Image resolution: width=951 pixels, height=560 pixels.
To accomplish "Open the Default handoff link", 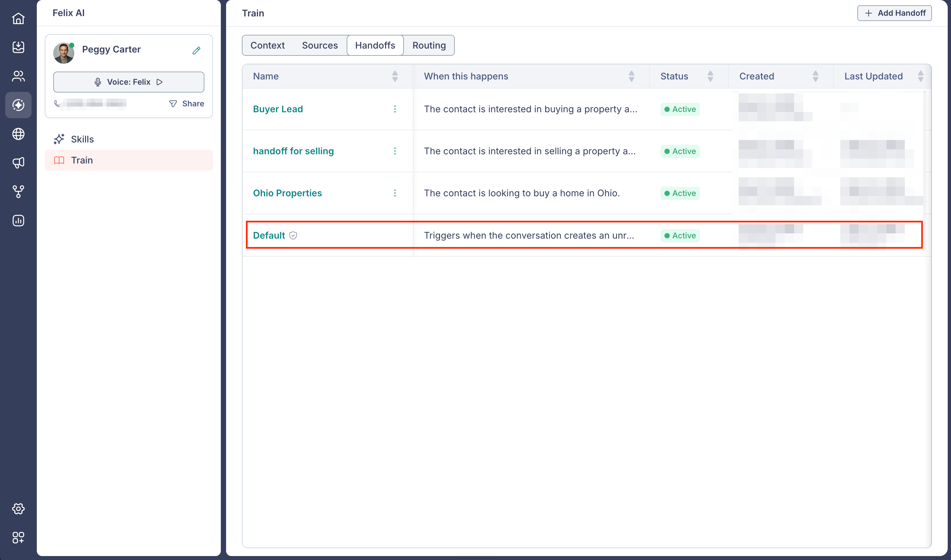I will pos(269,235).
